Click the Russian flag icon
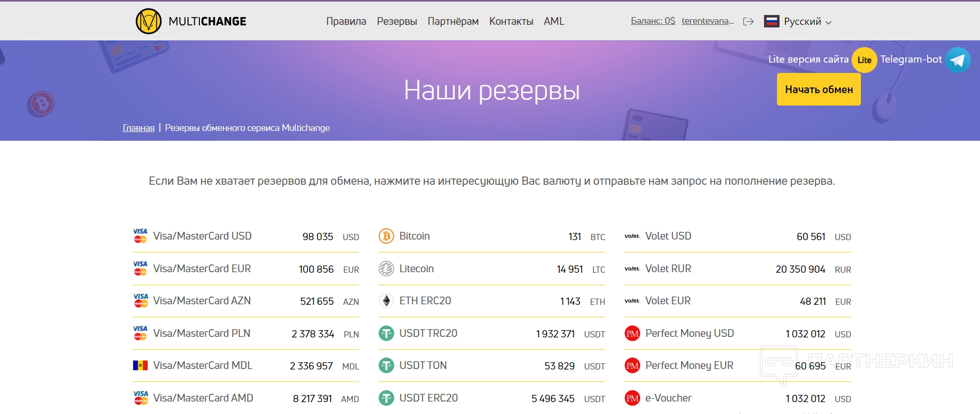Screen dimensions: 980x414 click(x=771, y=21)
